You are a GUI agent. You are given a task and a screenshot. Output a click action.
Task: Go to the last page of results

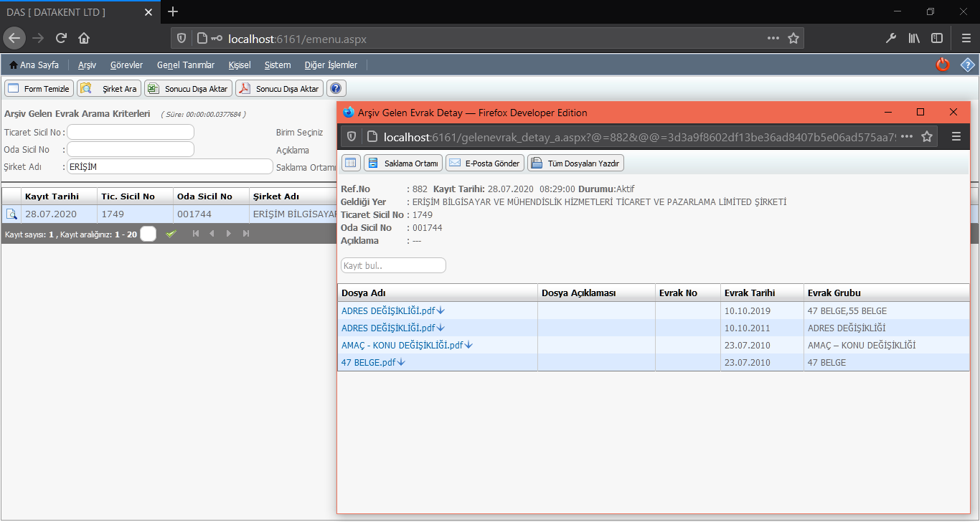(x=246, y=234)
